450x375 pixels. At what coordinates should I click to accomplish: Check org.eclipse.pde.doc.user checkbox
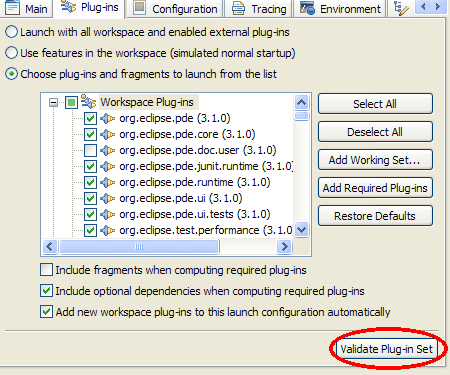point(90,150)
